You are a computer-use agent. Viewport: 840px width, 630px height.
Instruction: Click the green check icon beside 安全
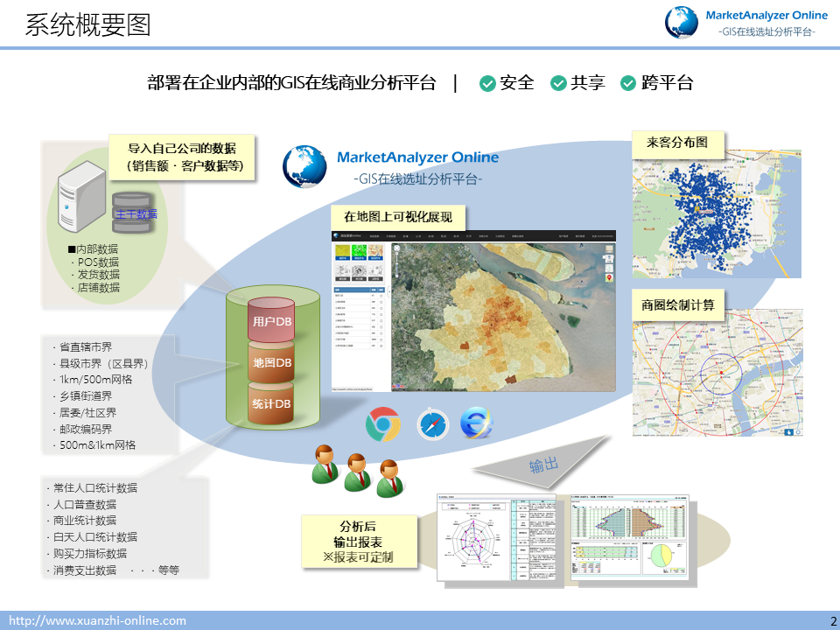(487, 84)
